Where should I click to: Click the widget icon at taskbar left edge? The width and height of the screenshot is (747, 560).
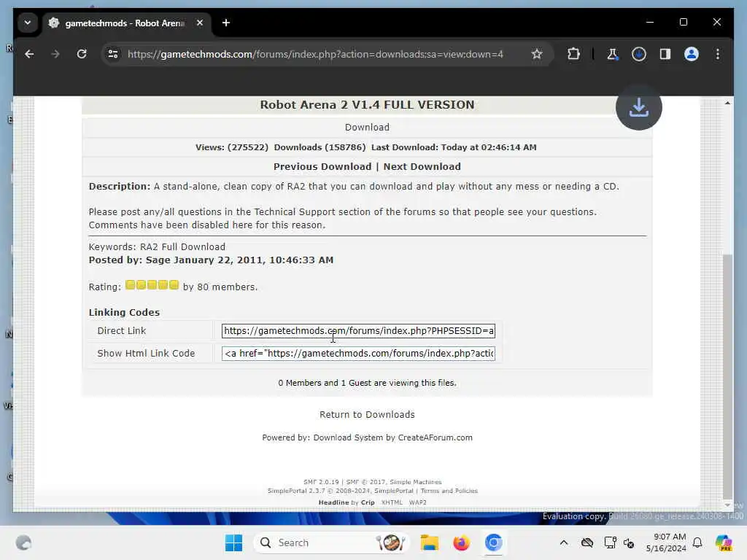[x=23, y=542]
